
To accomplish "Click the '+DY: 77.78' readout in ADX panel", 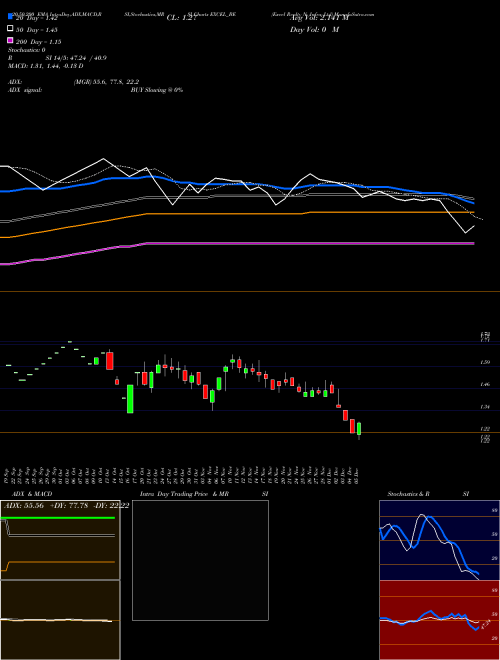I will (x=69, y=506).
